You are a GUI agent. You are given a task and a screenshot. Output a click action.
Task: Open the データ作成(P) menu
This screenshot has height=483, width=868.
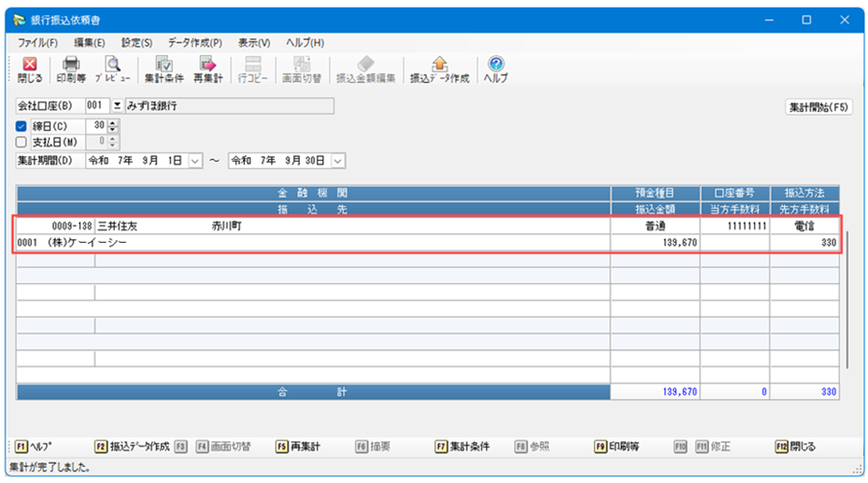click(x=194, y=42)
